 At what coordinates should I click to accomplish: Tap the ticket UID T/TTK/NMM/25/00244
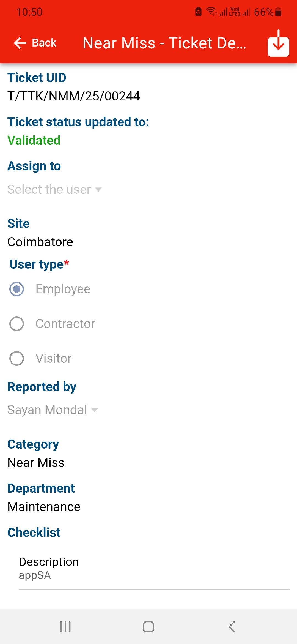[74, 96]
